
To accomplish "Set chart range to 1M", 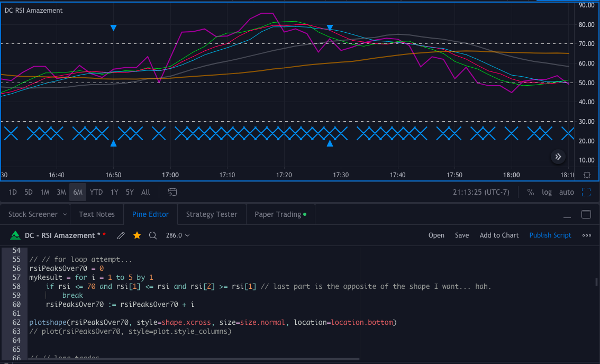I will (x=45, y=192).
